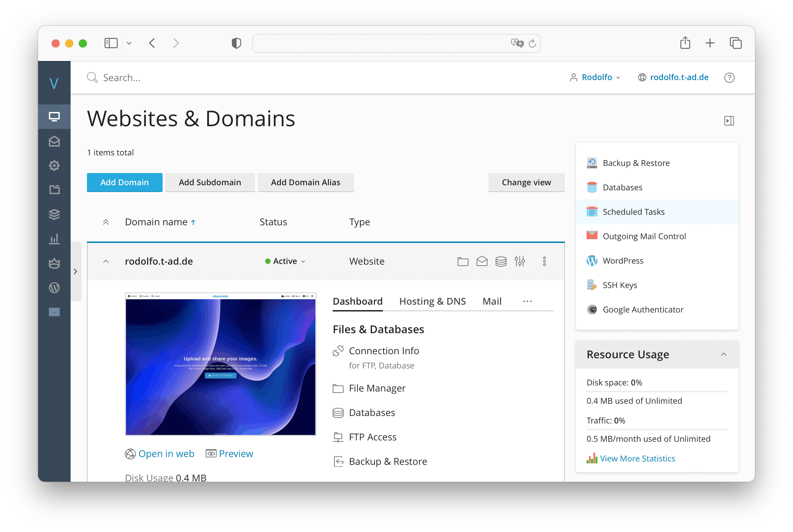This screenshot has width=793, height=532.
Task: Open the Mail icon in left sidebar
Action: pos(54,141)
